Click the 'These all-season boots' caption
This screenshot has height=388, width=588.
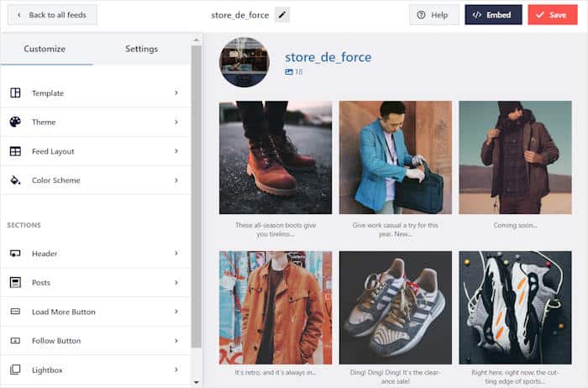point(276,229)
